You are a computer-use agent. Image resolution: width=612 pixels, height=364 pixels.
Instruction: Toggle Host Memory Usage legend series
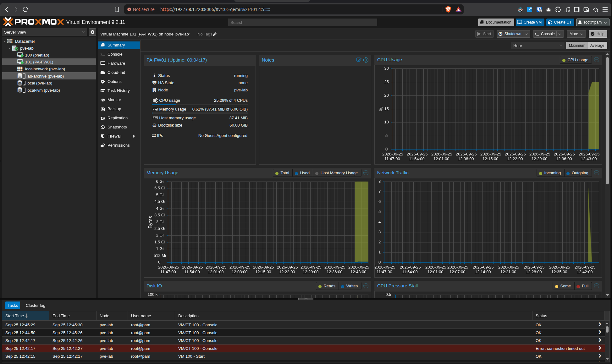[337, 173]
